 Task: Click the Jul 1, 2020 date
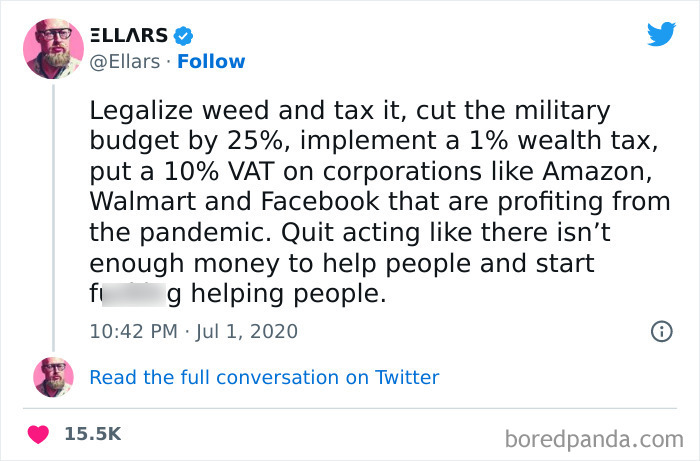click(x=246, y=332)
